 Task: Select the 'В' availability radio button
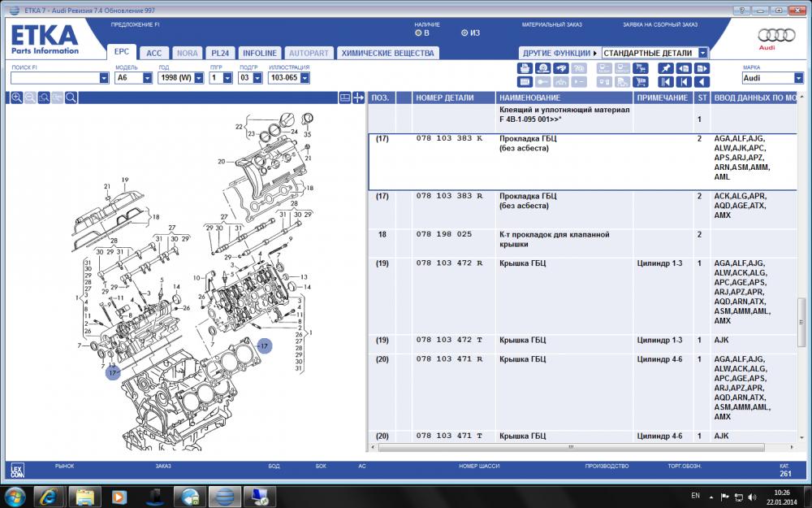(418, 33)
